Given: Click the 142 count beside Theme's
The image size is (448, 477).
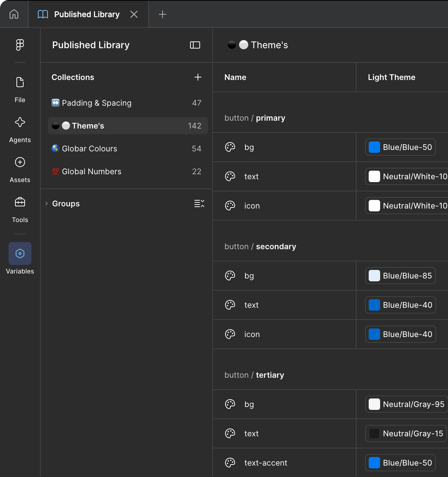Looking at the screenshot, I should tap(195, 126).
